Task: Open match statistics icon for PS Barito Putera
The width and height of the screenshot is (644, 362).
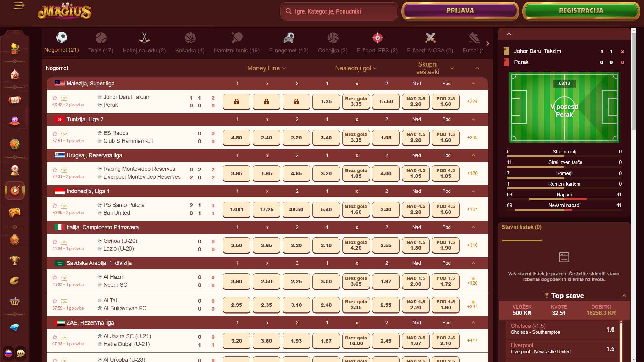Action: point(64,206)
